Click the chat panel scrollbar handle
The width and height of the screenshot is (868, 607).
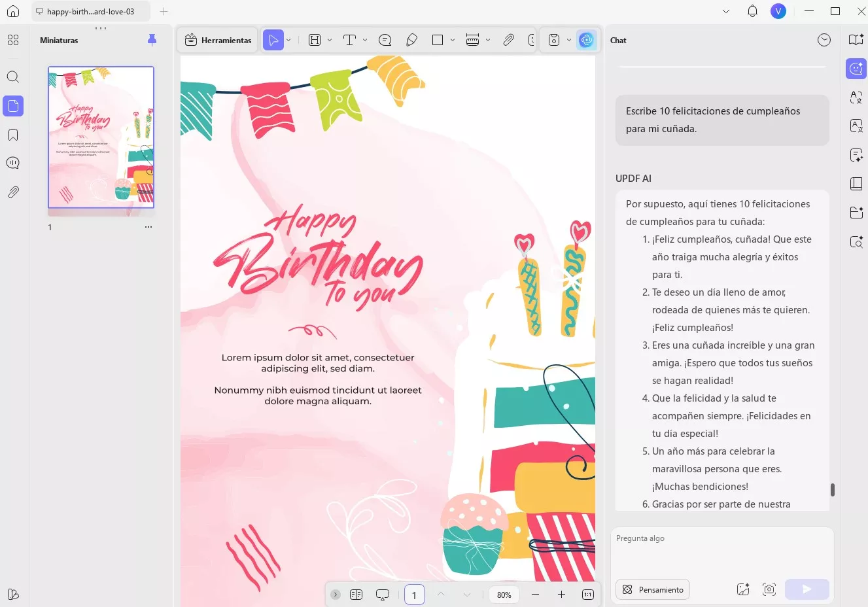832,490
